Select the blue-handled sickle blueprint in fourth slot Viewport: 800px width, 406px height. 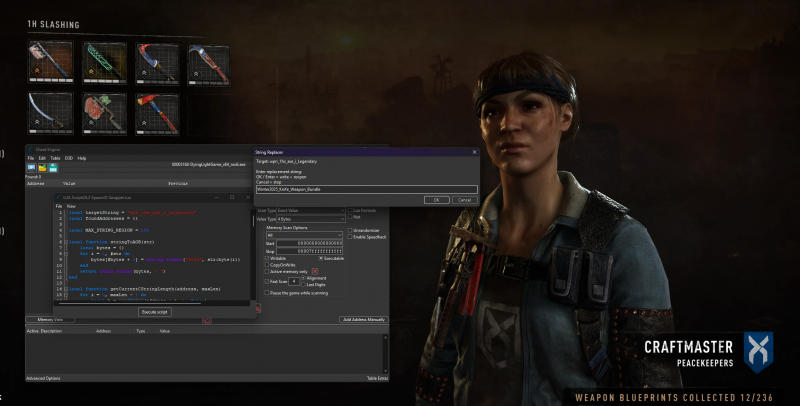click(x=209, y=65)
